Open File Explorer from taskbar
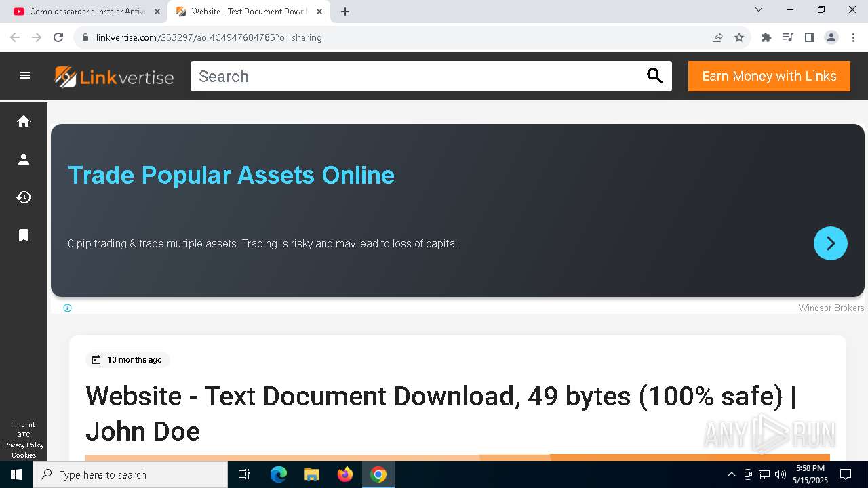This screenshot has height=488, width=868. [312, 474]
